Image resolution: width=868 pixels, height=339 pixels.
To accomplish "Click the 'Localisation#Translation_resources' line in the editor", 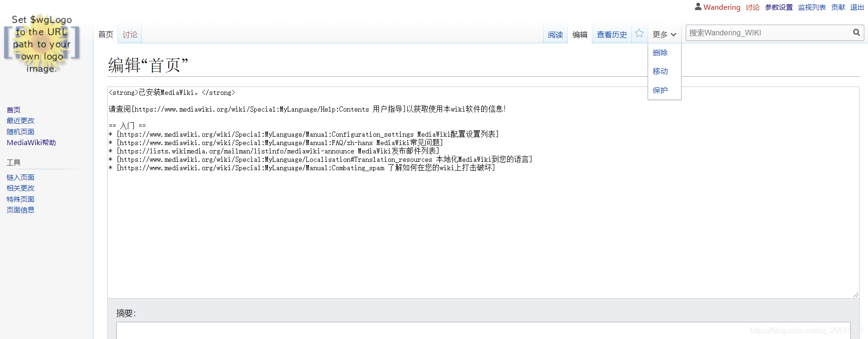I will [320, 159].
